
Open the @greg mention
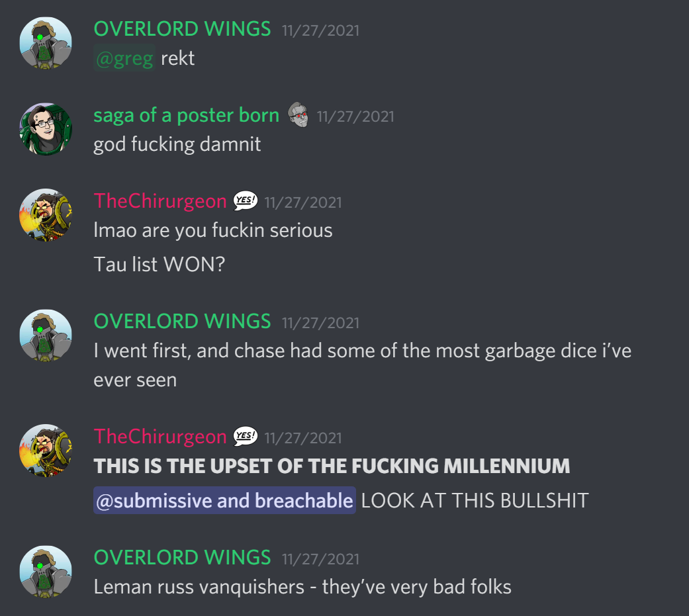[124, 58]
